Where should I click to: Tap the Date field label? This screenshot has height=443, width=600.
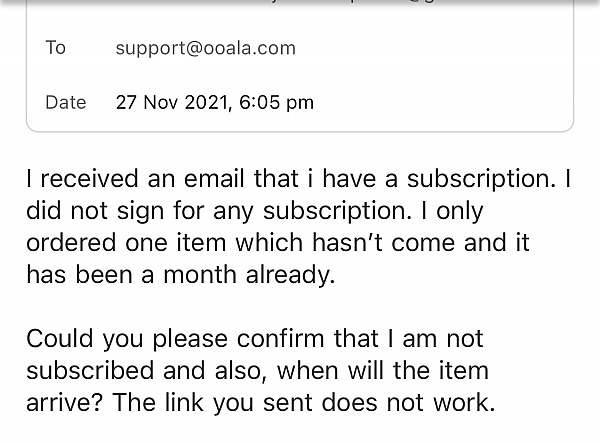(65, 103)
